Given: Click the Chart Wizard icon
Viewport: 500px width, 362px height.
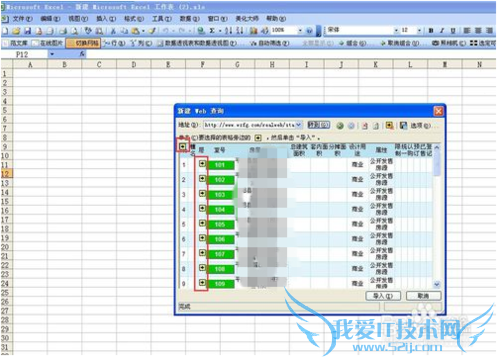Looking at the screenshot, I should click(x=254, y=31).
